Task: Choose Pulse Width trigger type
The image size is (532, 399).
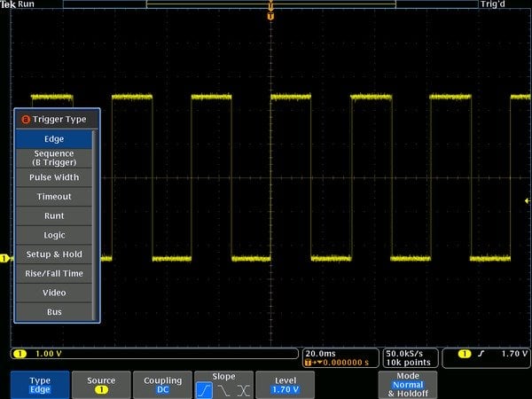Action: tap(53, 177)
